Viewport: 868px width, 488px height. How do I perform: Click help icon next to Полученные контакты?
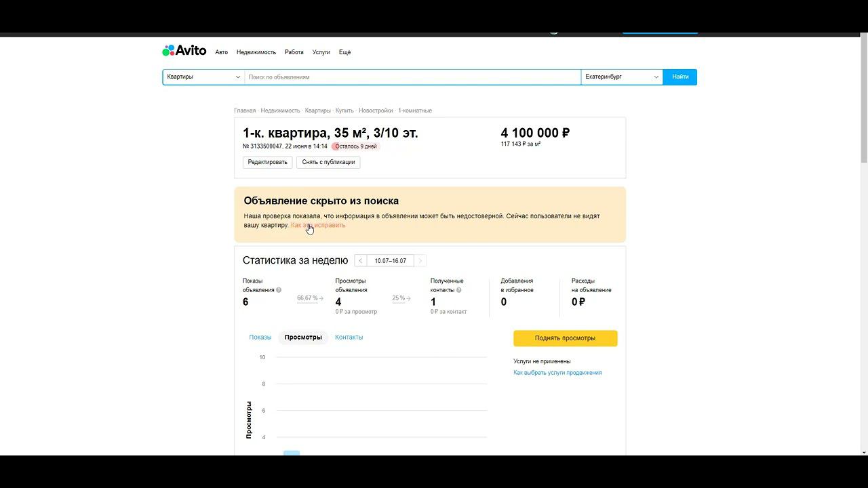coord(458,290)
